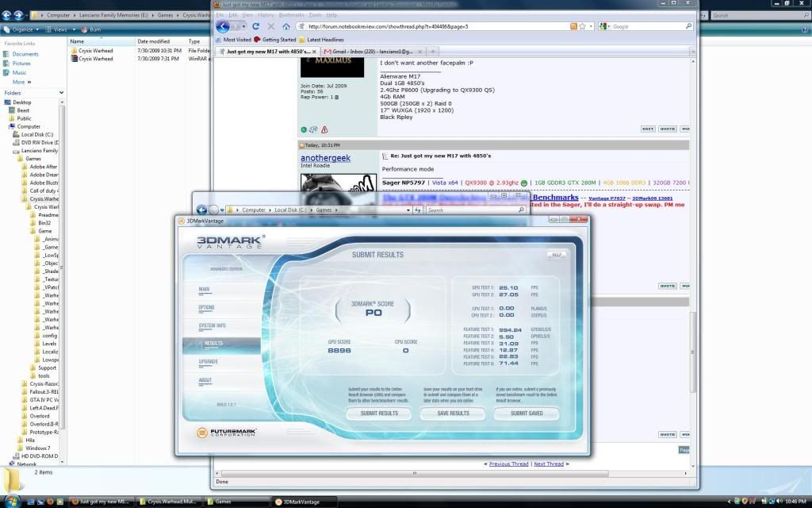Image resolution: width=812 pixels, height=508 pixels.
Task: Open the Windows Start menu
Action: point(11,502)
